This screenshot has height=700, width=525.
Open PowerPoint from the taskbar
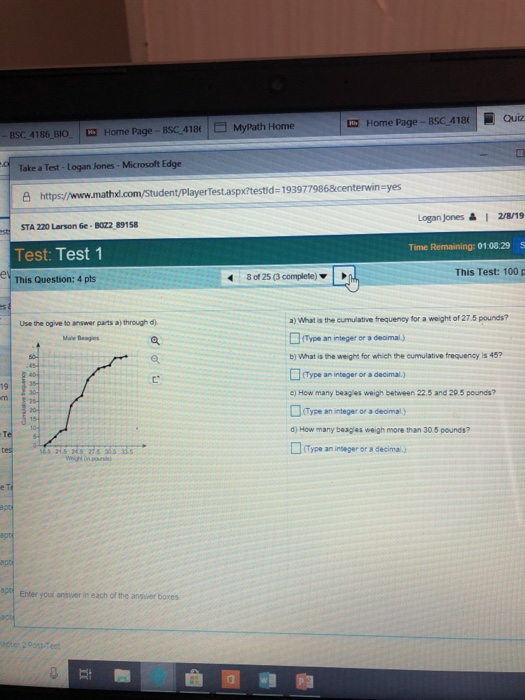[x=304, y=682]
